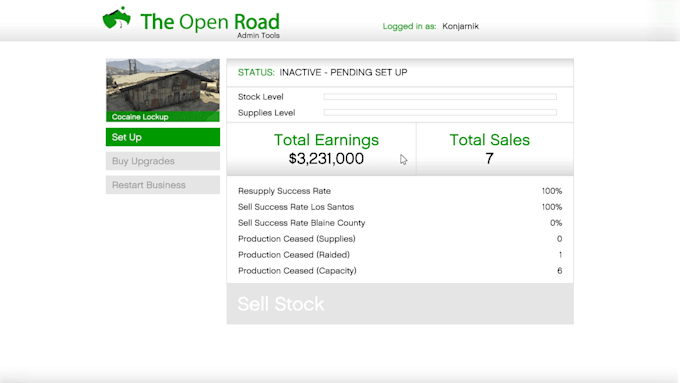680x383 pixels.
Task: Select Sell Success Rate Blaine County row
Action: (400, 223)
